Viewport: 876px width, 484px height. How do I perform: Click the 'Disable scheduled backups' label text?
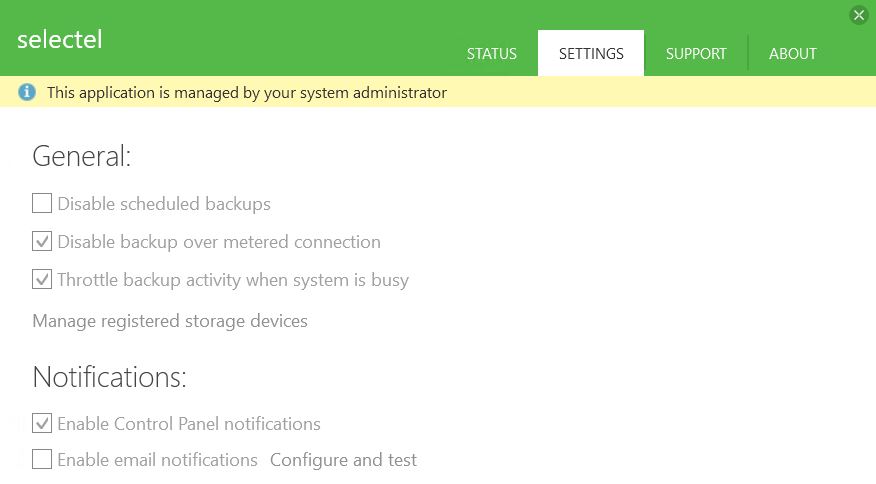(x=164, y=204)
